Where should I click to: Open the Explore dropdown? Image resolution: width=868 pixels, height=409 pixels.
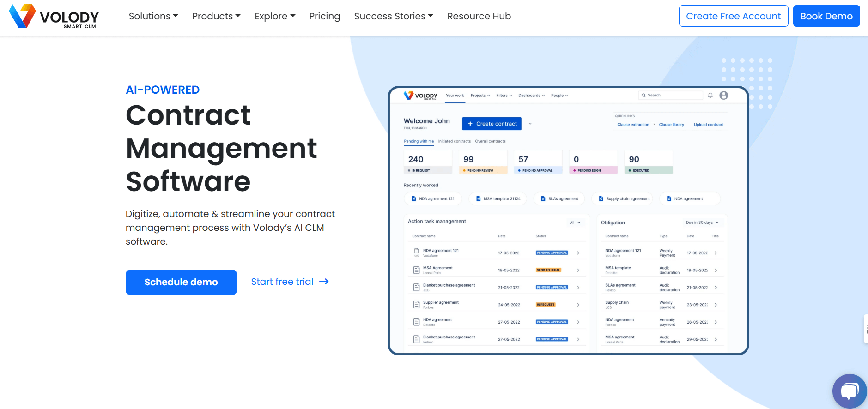click(x=275, y=16)
